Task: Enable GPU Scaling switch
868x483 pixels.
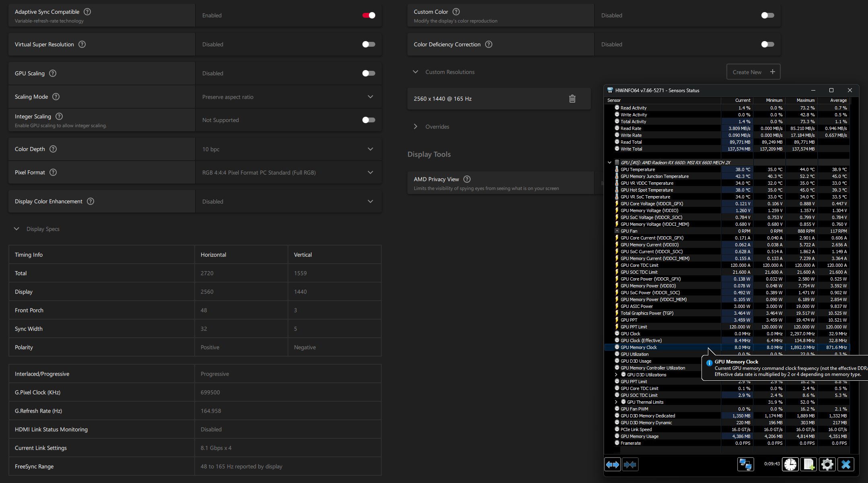Action: 368,73
